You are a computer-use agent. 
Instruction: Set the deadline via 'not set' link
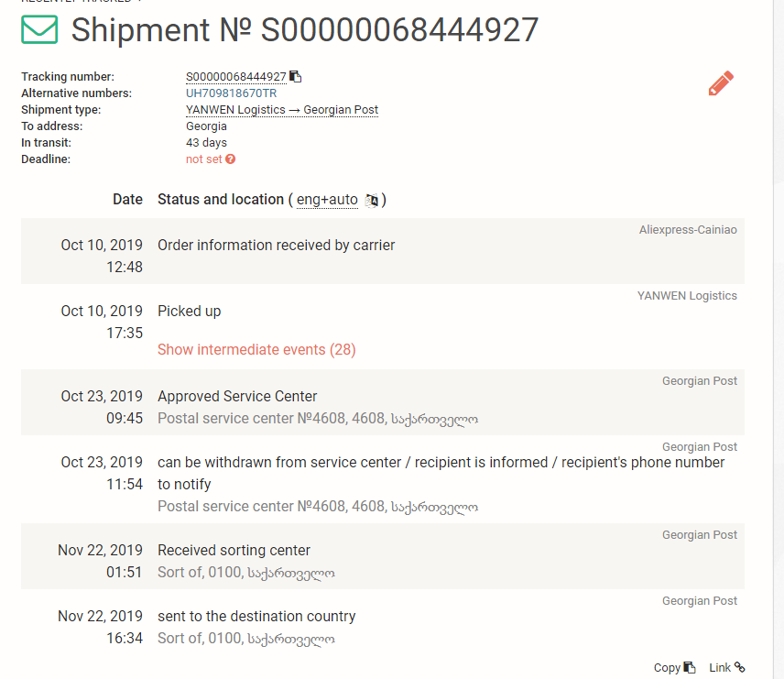click(x=203, y=159)
